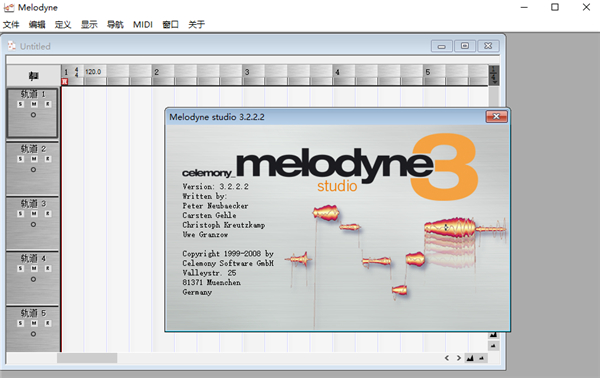Viewport: 600px width, 378px height.
Task: Select the 轨道 4 track header
Action: point(33,277)
